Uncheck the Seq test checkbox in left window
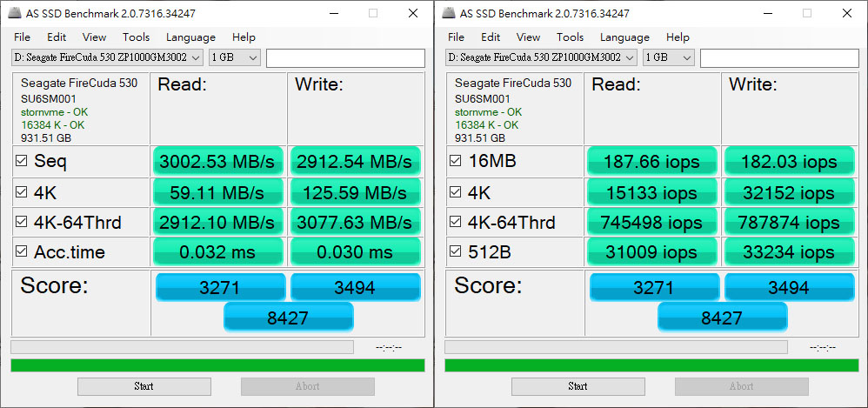868x408 pixels. point(21,161)
